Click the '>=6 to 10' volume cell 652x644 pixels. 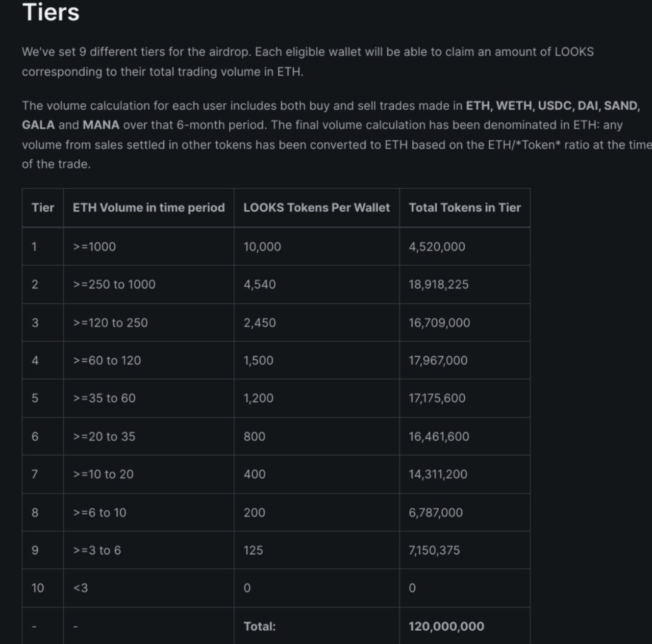pyautogui.click(x=100, y=513)
